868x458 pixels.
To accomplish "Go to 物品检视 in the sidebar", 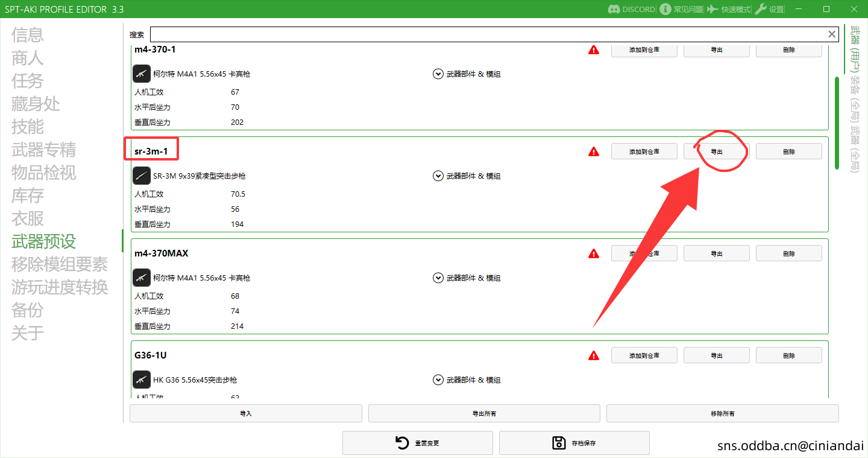I will coord(44,173).
